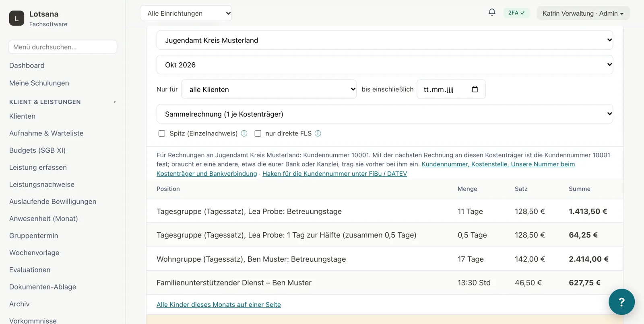Click the 2FA status badge
Image resolution: width=644 pixels, height=324 pixels.
[516, 13]
